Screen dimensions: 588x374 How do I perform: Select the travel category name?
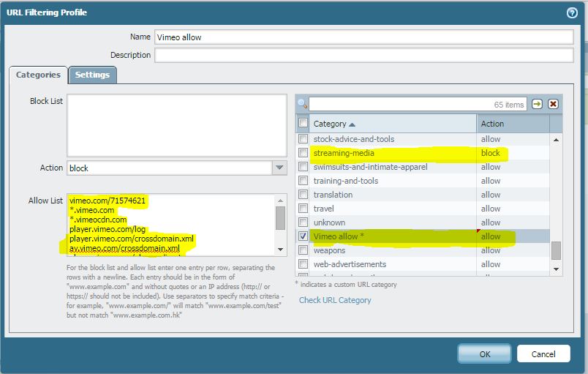click(324, 209)
